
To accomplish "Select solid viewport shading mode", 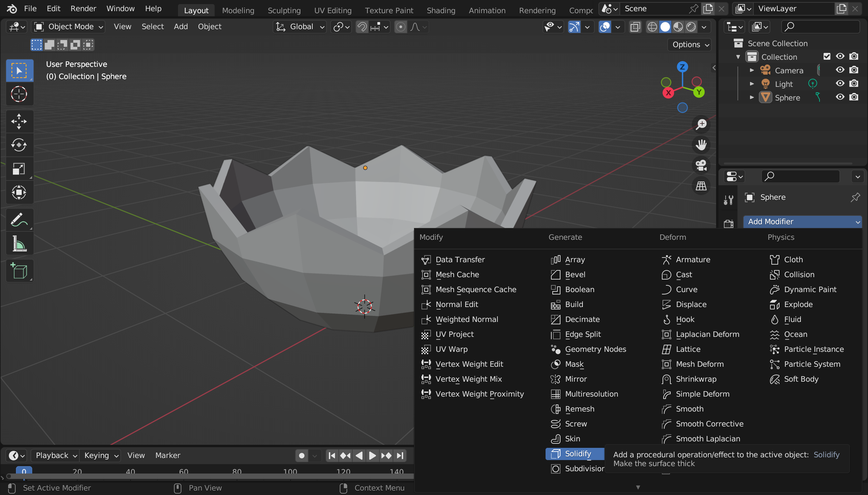I will coord(665,27).
